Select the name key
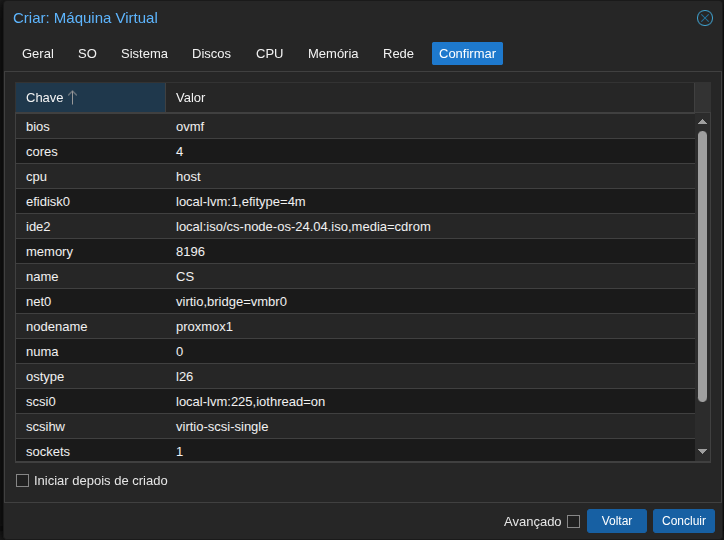 pos(42,276)
